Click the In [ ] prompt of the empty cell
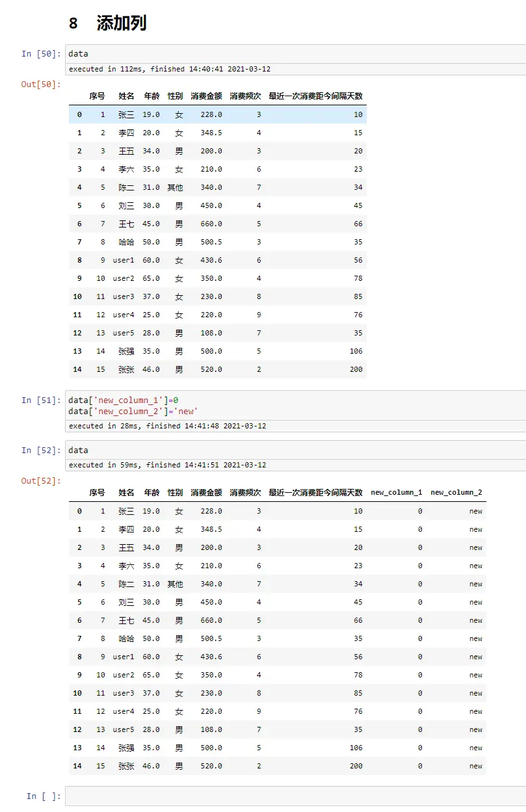Screen dimensions: 526x812 pos(44,796)
